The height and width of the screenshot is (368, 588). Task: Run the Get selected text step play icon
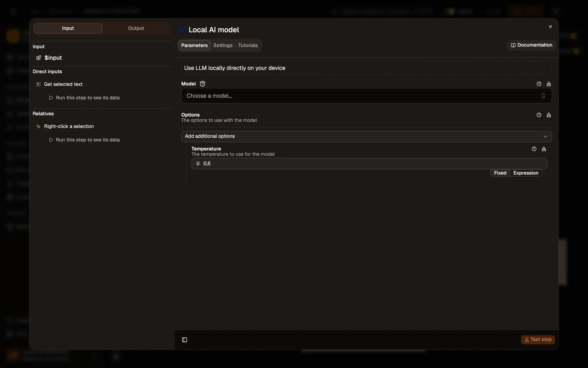coord(51,98)
